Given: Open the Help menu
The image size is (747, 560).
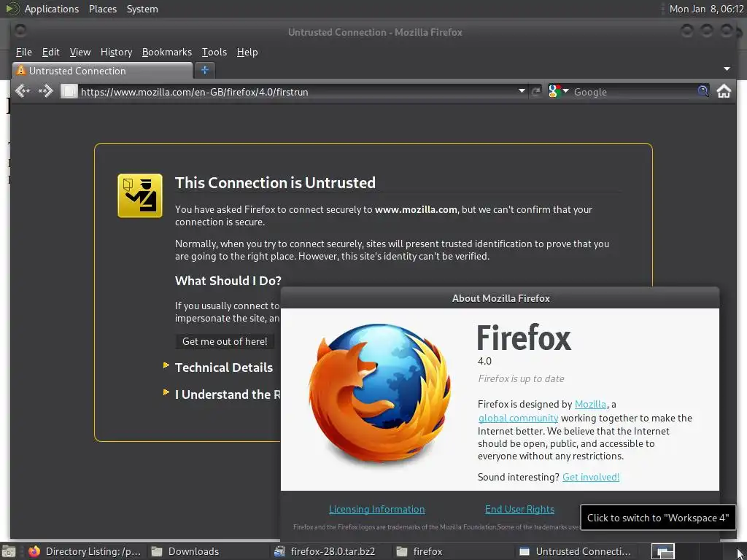Looking at the screenshot, I should (x=247, y=52).
